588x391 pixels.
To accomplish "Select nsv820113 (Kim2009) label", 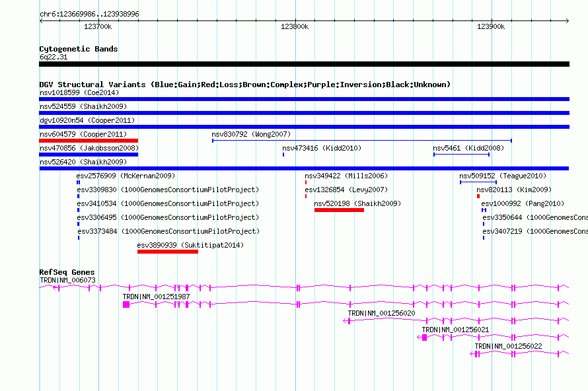I will click(514, 190).
